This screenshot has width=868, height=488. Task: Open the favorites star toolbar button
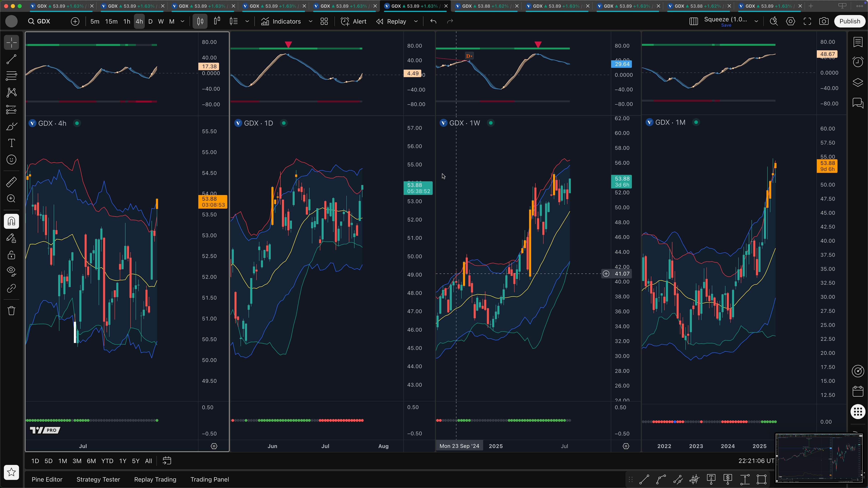(x=12, y=472)
